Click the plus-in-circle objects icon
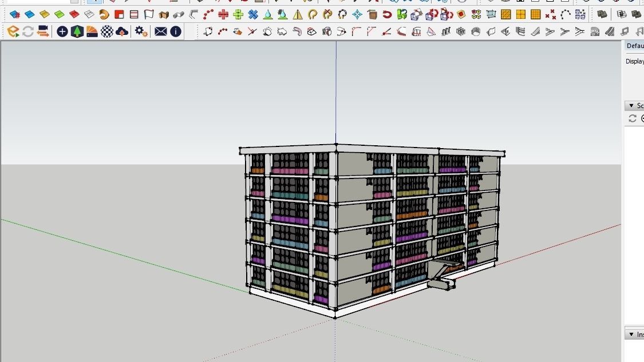 coord(62,31)
